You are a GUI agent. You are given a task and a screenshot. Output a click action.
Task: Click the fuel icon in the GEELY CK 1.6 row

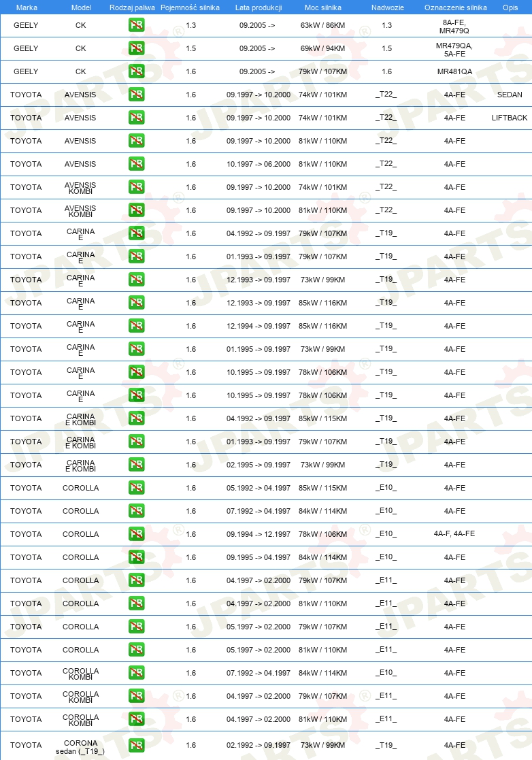pyautogui.click(x=137, y=71)
